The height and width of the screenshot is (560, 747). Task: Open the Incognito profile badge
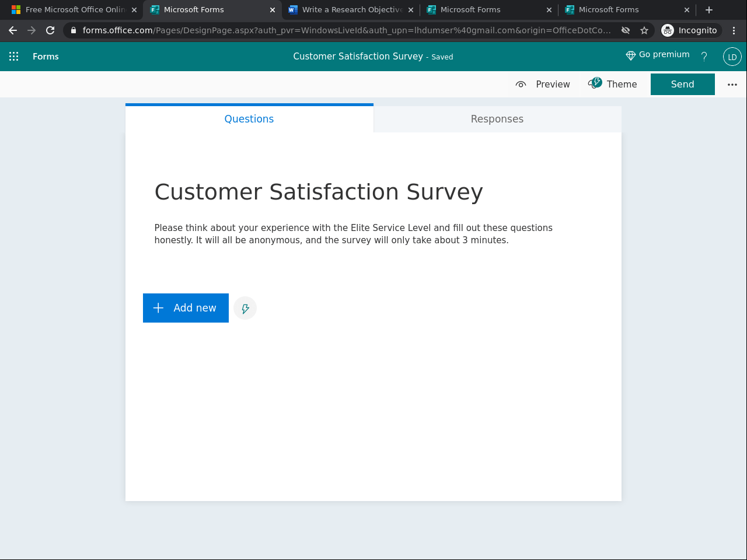(690, 30)
